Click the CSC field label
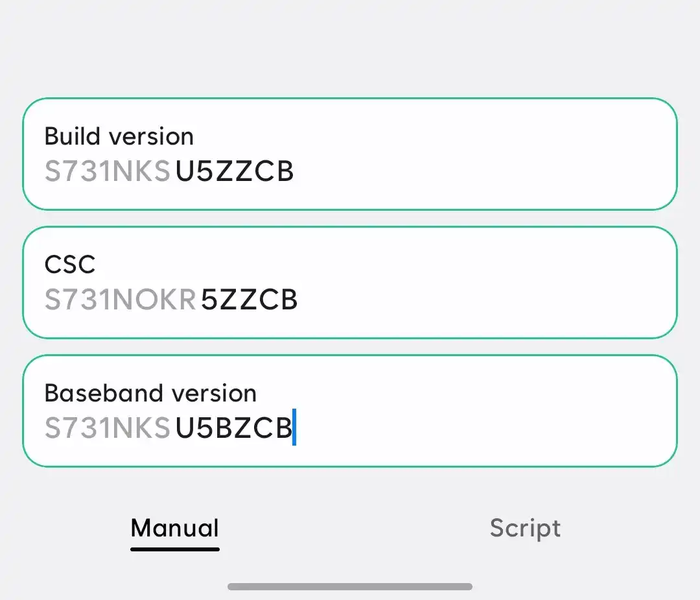This screenshot has width=700, height=600. [70, 264]
